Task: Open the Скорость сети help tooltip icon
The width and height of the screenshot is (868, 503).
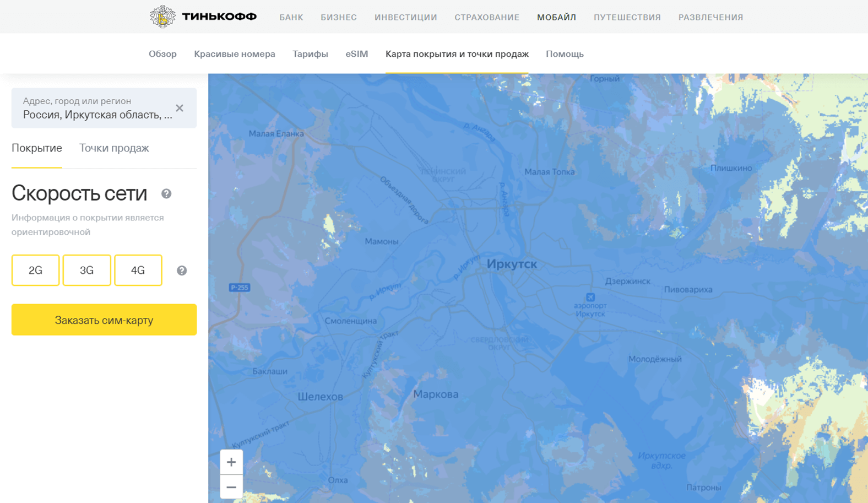Action: [166, 193]
